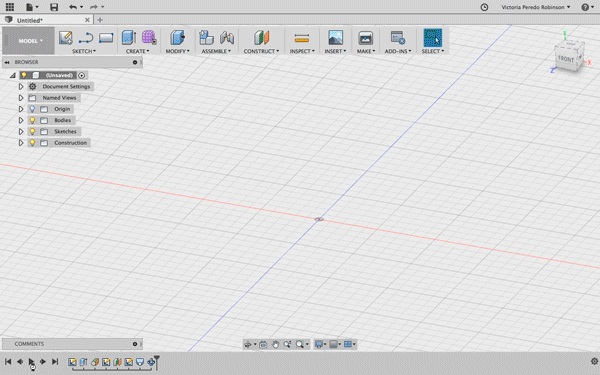Open the ASSEMBLE menu
Viewport: 600px width, 375px height.
click(216, 51)
